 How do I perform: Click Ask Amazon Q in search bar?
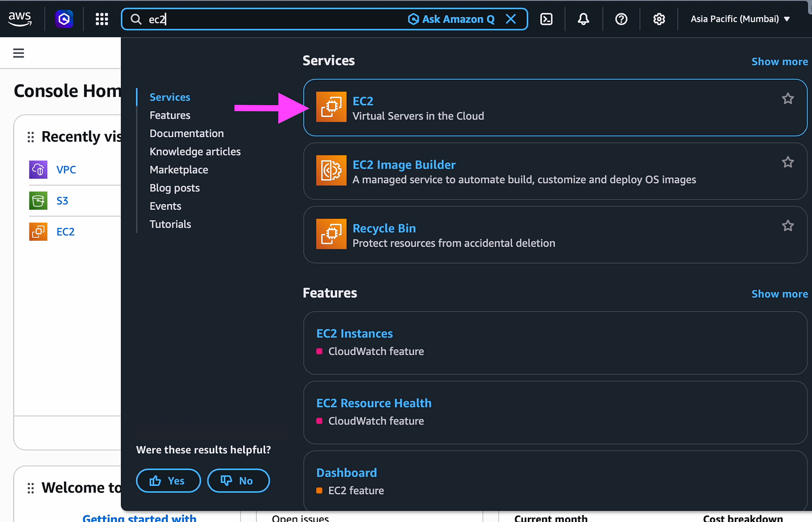coord(451,19)
